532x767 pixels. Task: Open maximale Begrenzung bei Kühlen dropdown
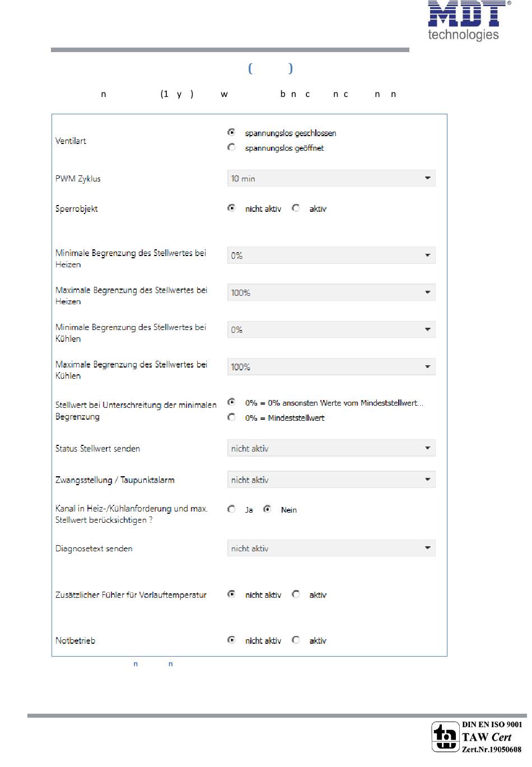tap(331, 366)
